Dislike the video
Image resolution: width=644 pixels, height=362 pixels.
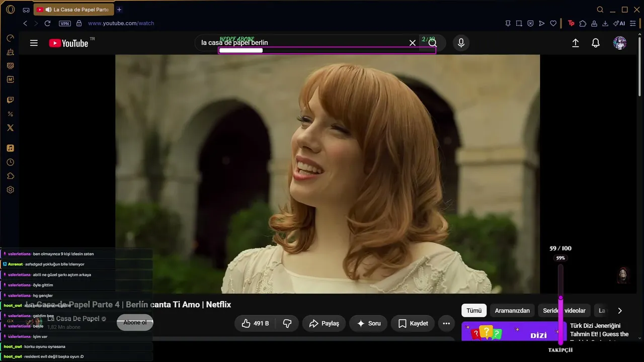pos(287,323)
